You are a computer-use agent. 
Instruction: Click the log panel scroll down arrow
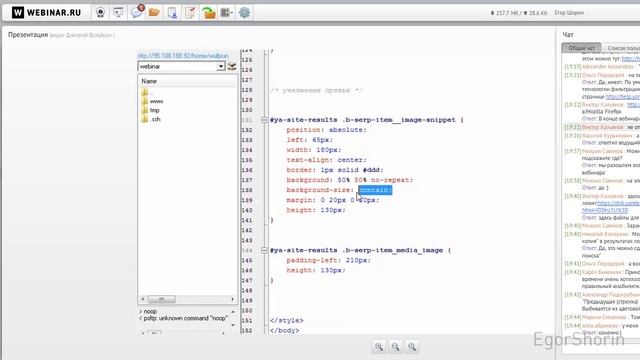(233, 325)
